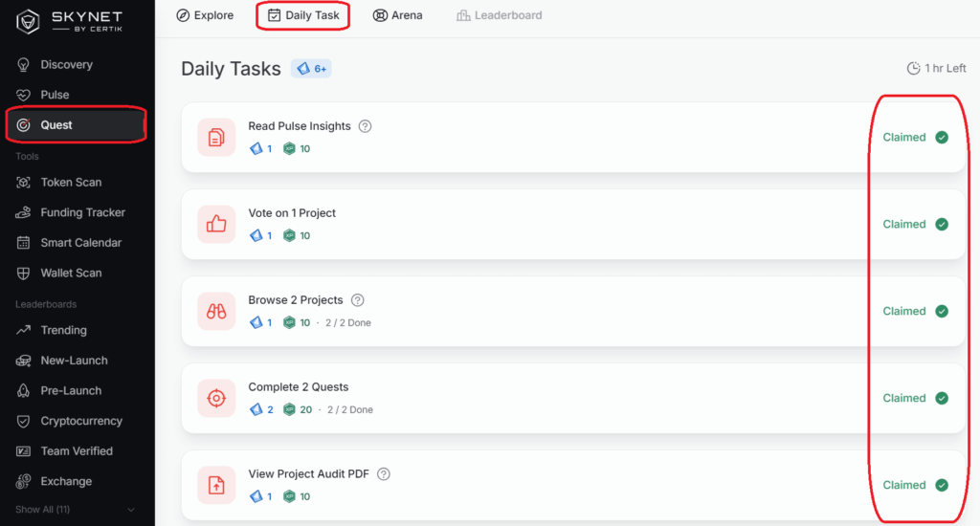980x526 pixels.
Task: Click the 6+ gems badge
Action: (311, 69)
